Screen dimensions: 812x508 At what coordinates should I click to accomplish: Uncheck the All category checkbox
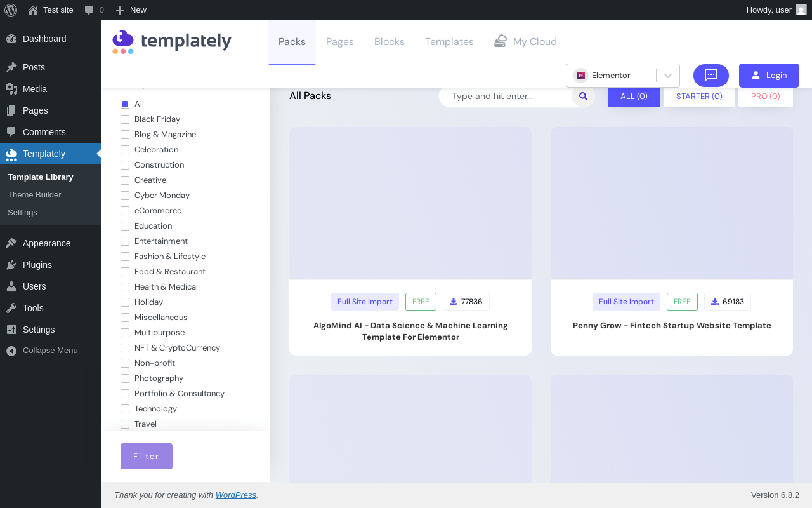click(x=125, y=104)
